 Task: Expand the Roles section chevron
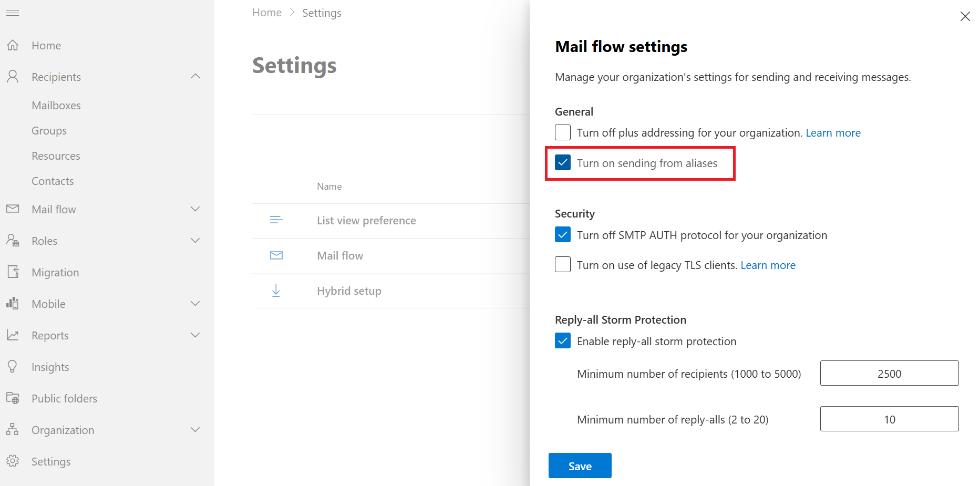click(x=195, y=241)
